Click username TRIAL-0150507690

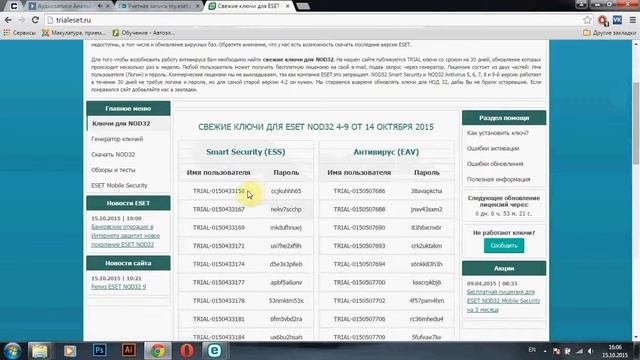(359, 227)
